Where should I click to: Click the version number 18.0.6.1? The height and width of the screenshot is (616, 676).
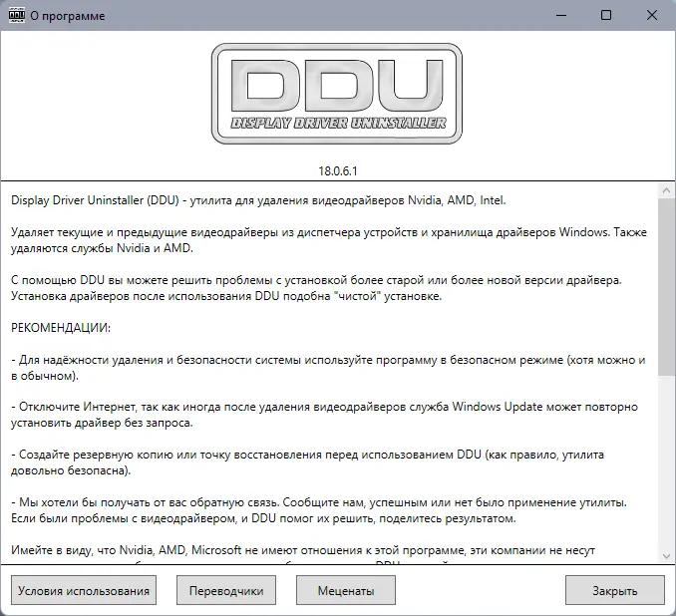pyautogui.click(x=338, y=171)
